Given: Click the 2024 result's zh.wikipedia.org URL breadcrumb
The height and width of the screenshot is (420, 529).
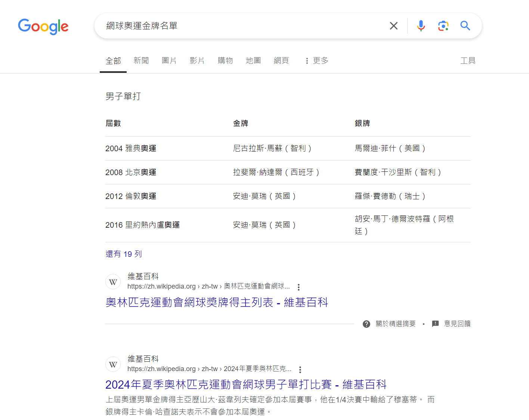Looking at the screenshot, I should coord(209,369).
